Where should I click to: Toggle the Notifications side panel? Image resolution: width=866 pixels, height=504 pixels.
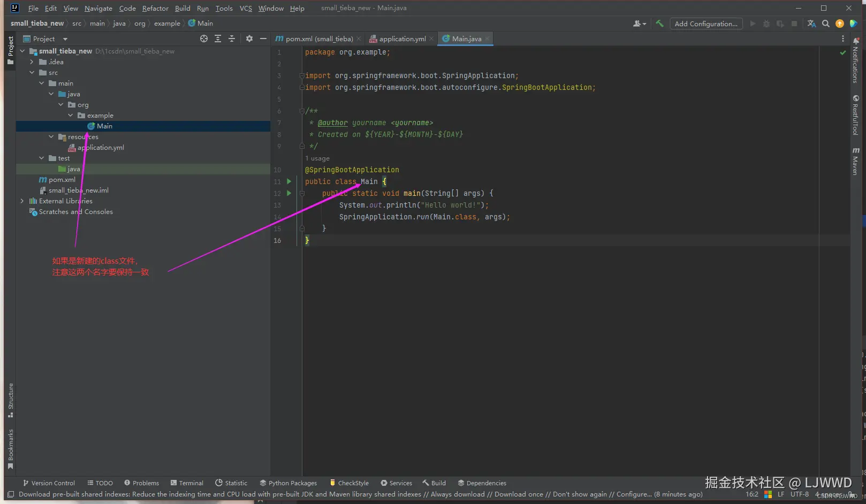tap(855, 61)
